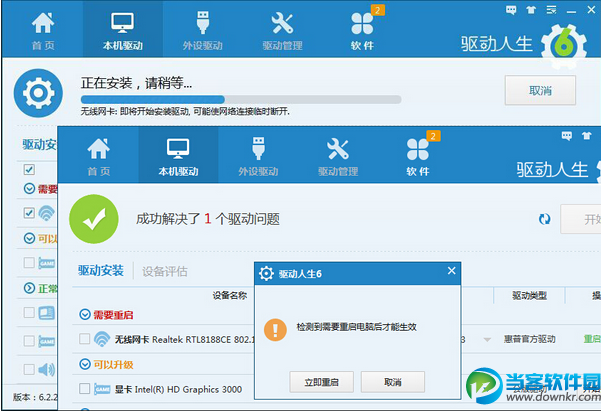
Task: Open main menu icon in back window
Action: click(551, 10)
